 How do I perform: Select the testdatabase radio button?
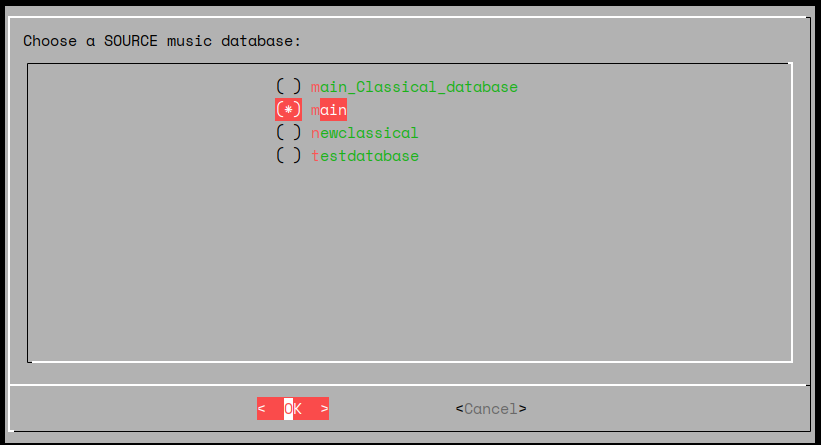pos(288,156)
